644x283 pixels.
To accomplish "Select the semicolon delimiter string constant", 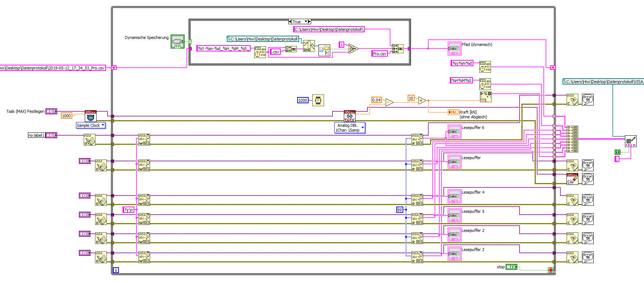I will pyautogui.click(x=617, y=159).
